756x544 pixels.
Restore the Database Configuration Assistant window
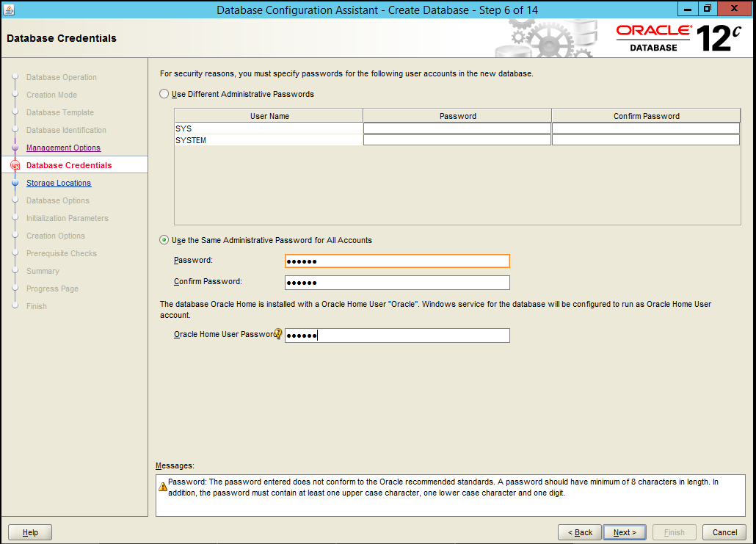pyautogui.click(x=708, y=9)
